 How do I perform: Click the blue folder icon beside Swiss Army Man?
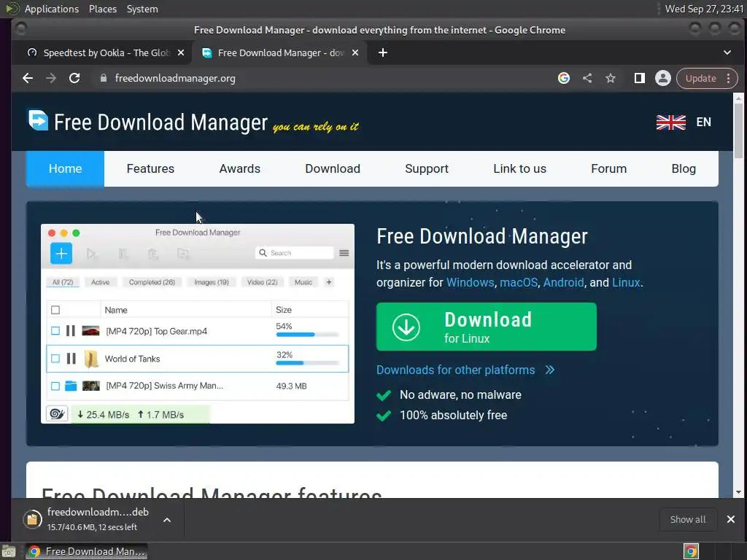[x=71, y=386]
